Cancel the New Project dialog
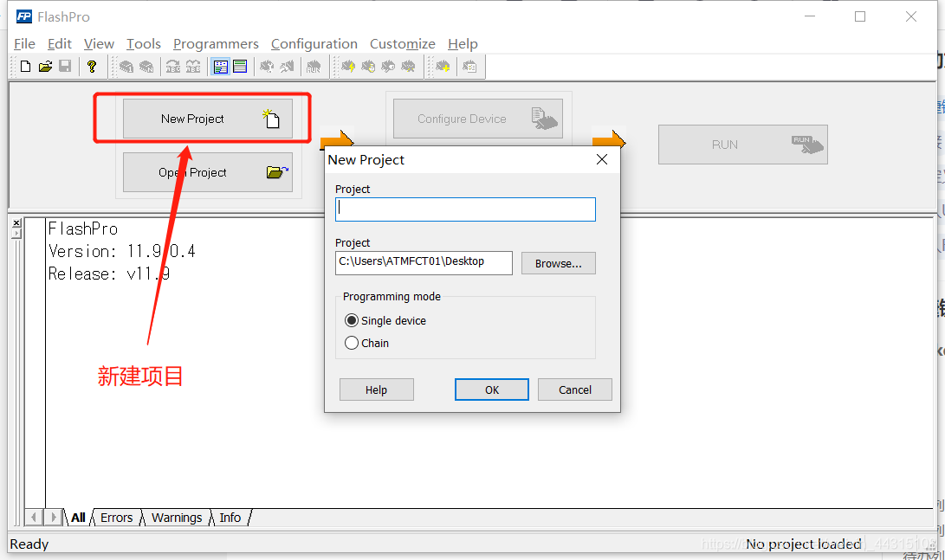The width and height of the screenshot is (945, 560). click(x=575, y=389)
